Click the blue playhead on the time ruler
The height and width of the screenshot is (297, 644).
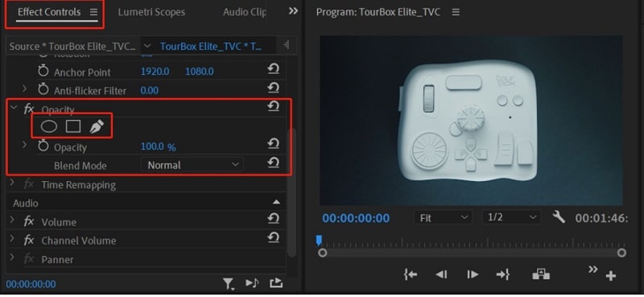pos(319,241)
